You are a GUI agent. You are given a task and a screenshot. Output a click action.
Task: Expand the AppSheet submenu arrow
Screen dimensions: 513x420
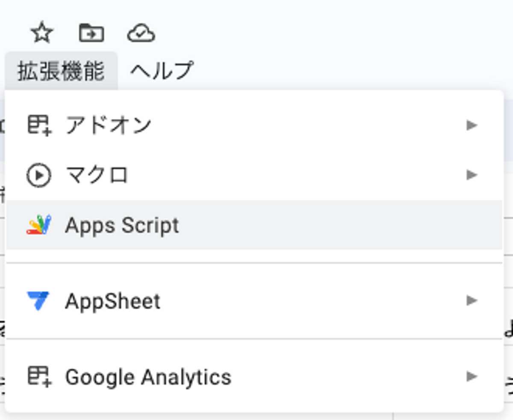(x=472, y=301)
